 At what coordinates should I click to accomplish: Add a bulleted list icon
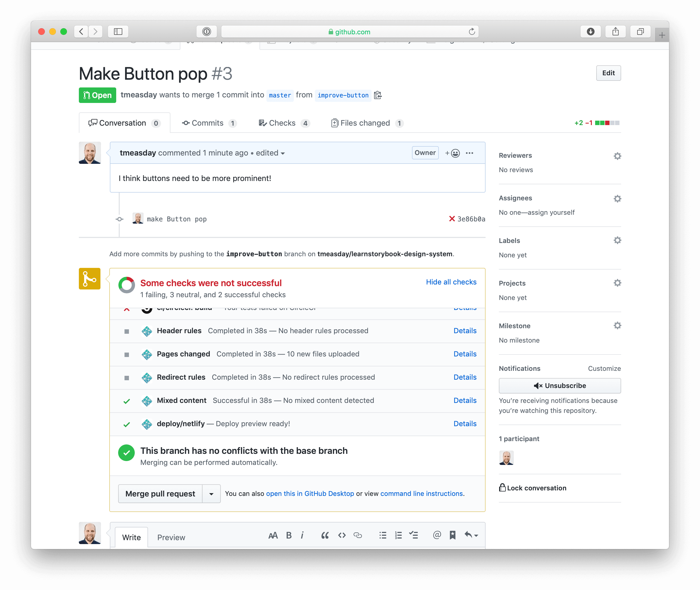[x=383, y=535]
